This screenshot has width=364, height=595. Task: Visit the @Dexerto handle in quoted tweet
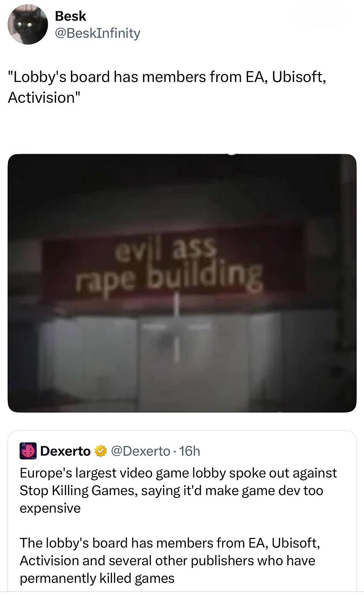point(141,451)
